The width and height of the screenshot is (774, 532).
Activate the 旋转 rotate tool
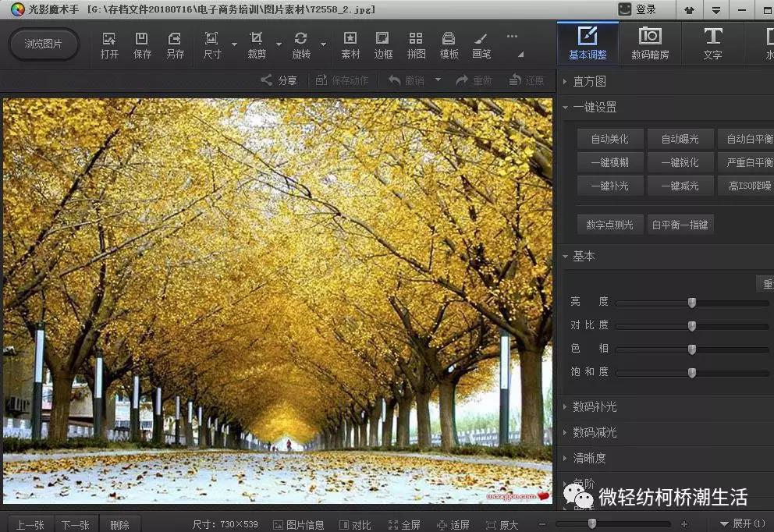coord(300,44)
